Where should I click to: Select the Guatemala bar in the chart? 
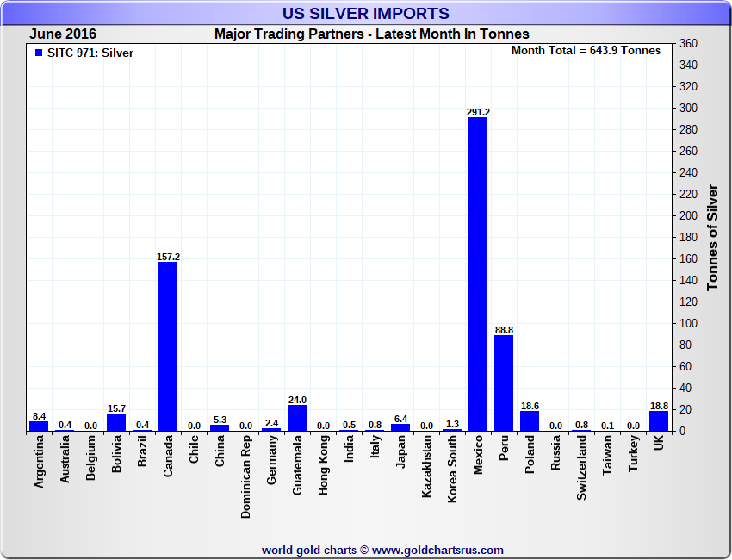(x=297, y=418)
